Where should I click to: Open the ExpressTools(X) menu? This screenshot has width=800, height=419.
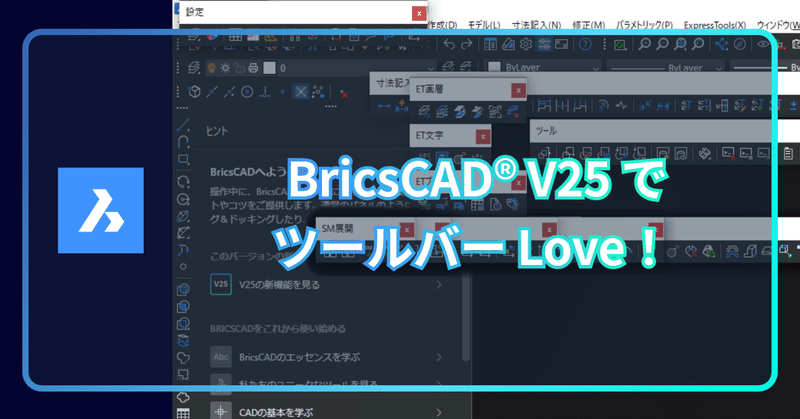click(715, 25)
